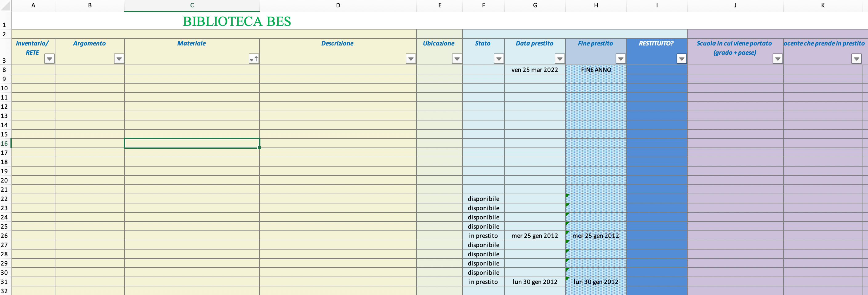The height and width of the screenshot is (295, 868).
Task: Select the 'in prestito' cell in row 26
Action: coord(484,235)
